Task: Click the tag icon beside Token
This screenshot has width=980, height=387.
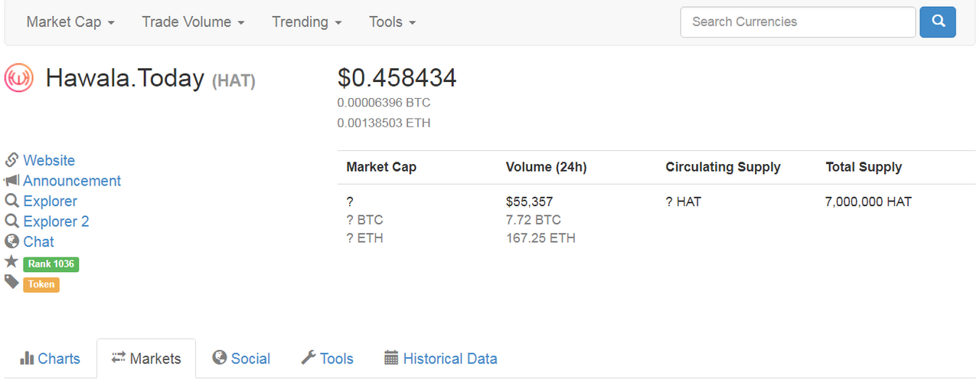Action: coord(11,282)
